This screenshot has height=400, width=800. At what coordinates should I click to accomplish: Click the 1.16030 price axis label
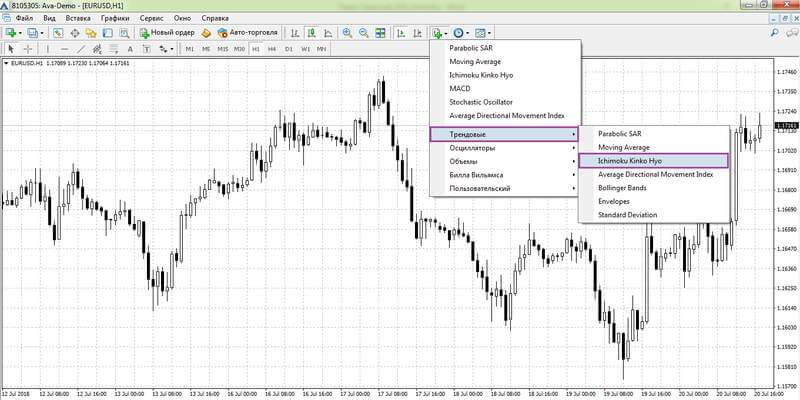[x=786, y=327]
